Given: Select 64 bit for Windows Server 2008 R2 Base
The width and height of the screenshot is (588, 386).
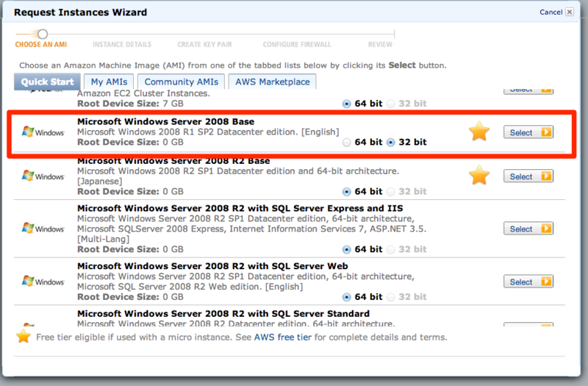Looking at the screenshot, I should (346, 192).
